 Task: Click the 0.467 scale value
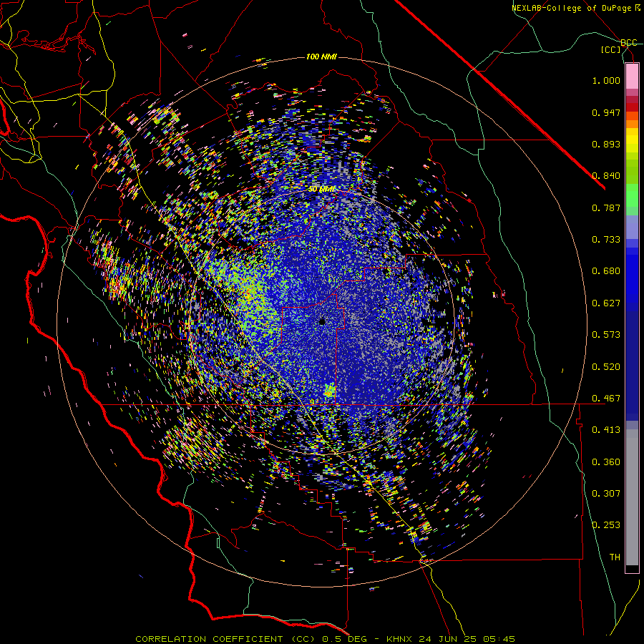606,399
